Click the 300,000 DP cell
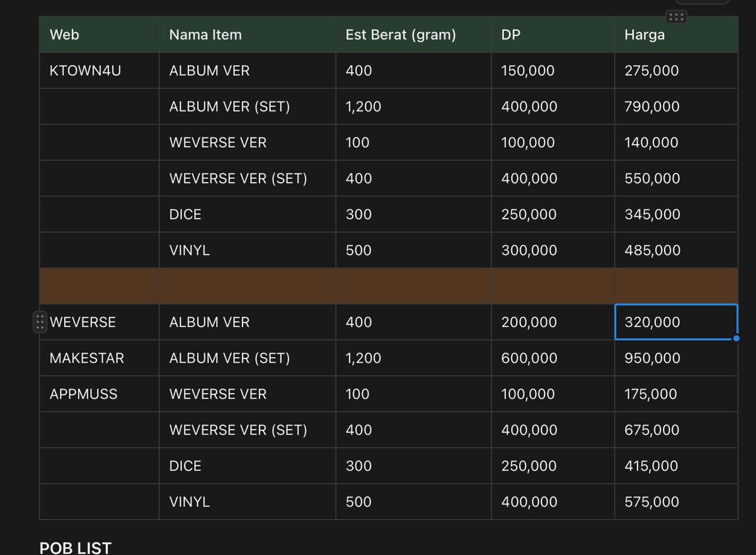This screenshot has width=756, height=555. (553, 250)
